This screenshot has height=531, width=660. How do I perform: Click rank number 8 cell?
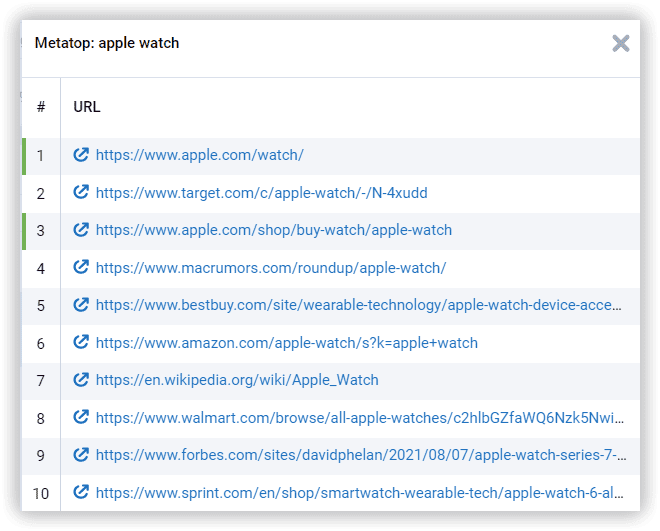coord(40,418)
